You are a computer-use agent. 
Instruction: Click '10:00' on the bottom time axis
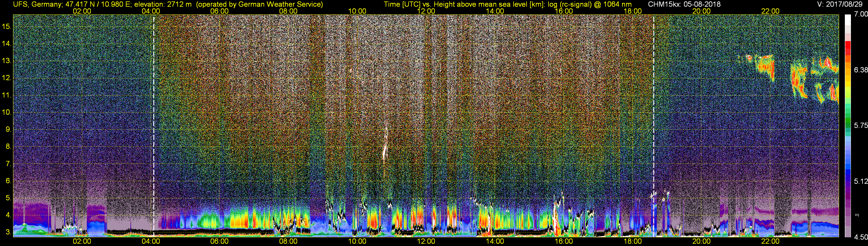[357, 241]
